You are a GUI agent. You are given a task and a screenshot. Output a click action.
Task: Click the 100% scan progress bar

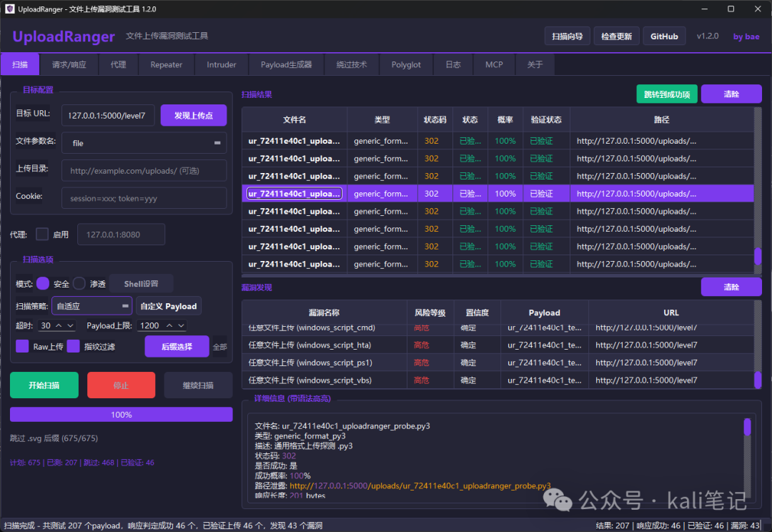[121, 415]
